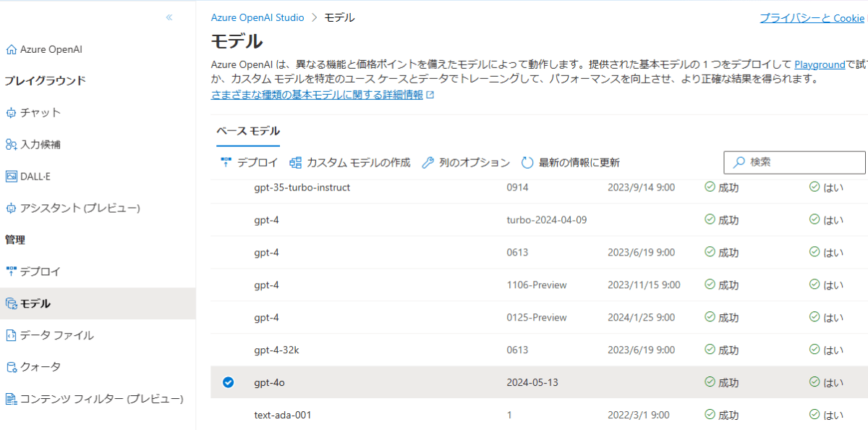The height and width of the screenshot is (430, 868).
Task: Click the クォータ icon
Action: click(11, 367)
